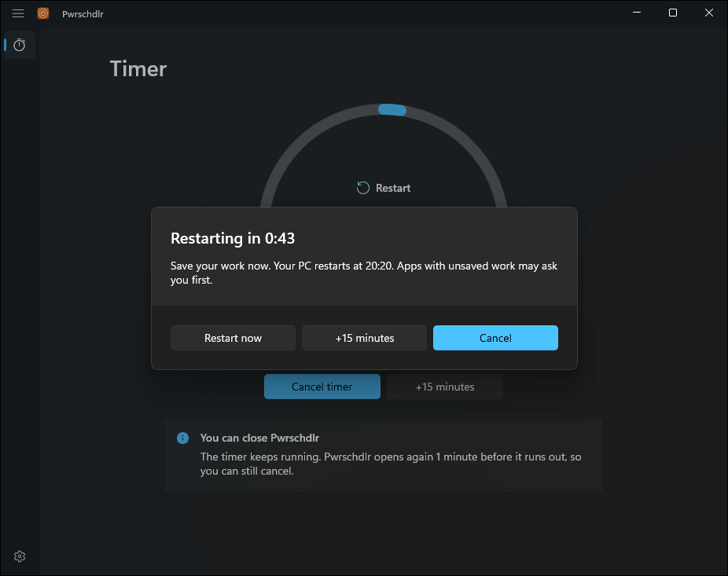
Task: Click the "Timer" page title
Action: click(138, 69)
